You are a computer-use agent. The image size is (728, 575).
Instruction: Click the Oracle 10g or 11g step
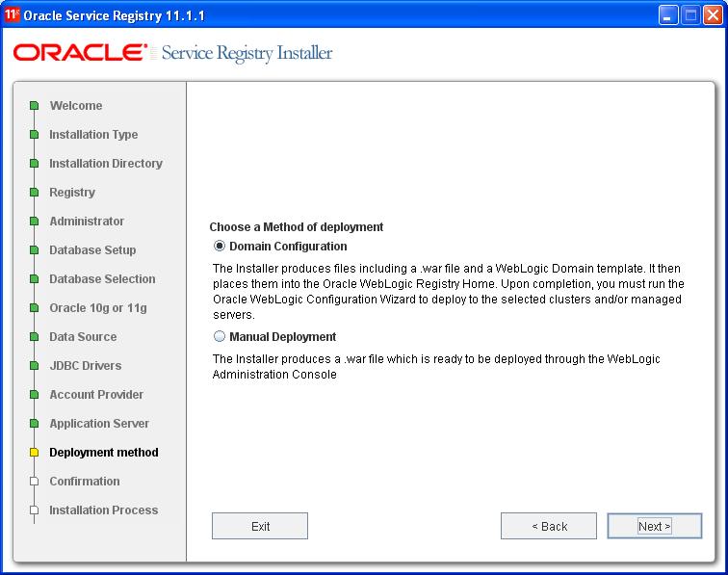pyautogui.click(x=98, y=308)
